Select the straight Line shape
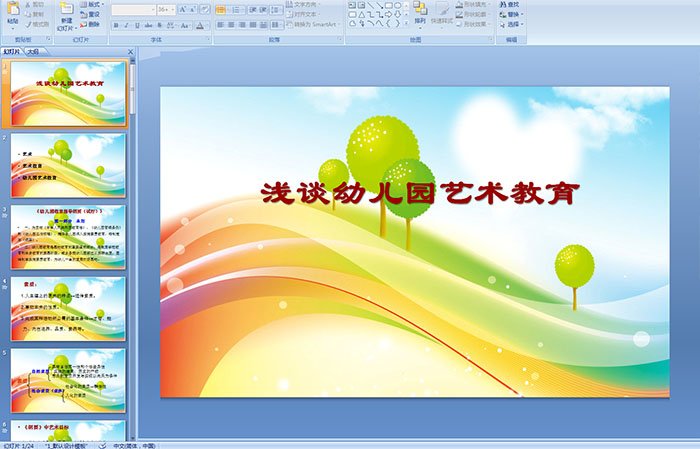 (371, 5)
